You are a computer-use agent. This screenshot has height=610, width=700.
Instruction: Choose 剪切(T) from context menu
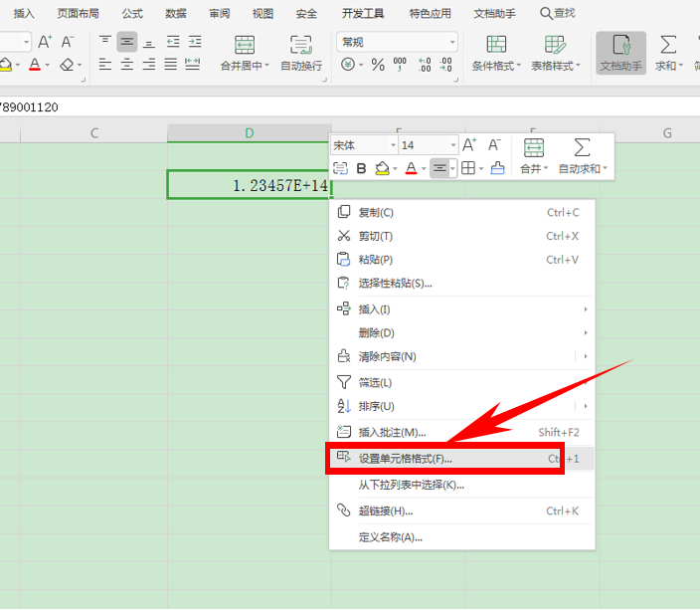pos(461,236)
